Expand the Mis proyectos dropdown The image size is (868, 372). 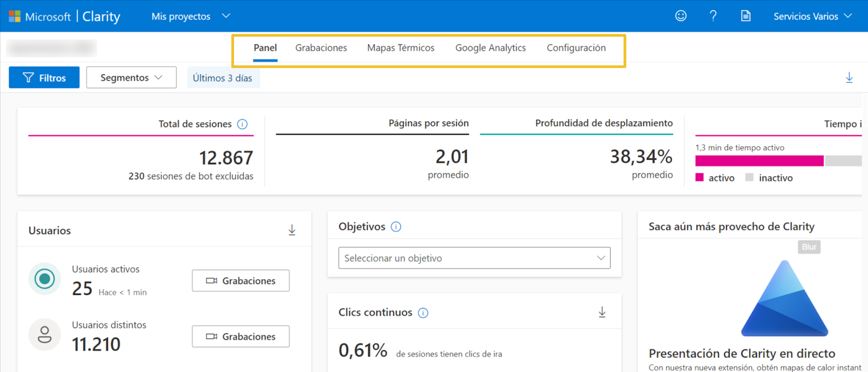[x=191, y=16]
